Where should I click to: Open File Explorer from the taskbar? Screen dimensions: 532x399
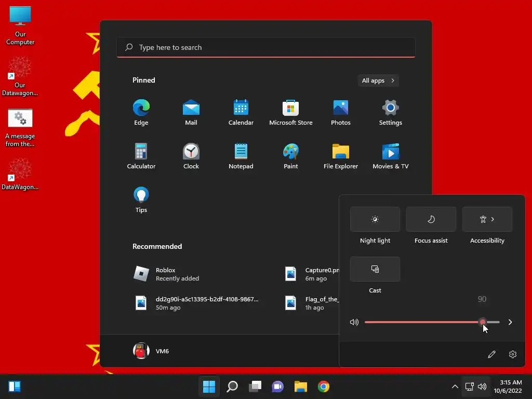click(301, 387)
